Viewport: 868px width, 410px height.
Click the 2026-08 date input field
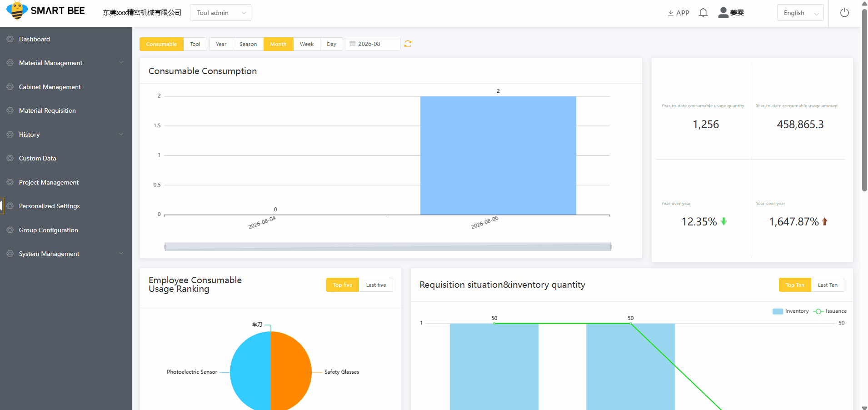click(x=373, y=44)
